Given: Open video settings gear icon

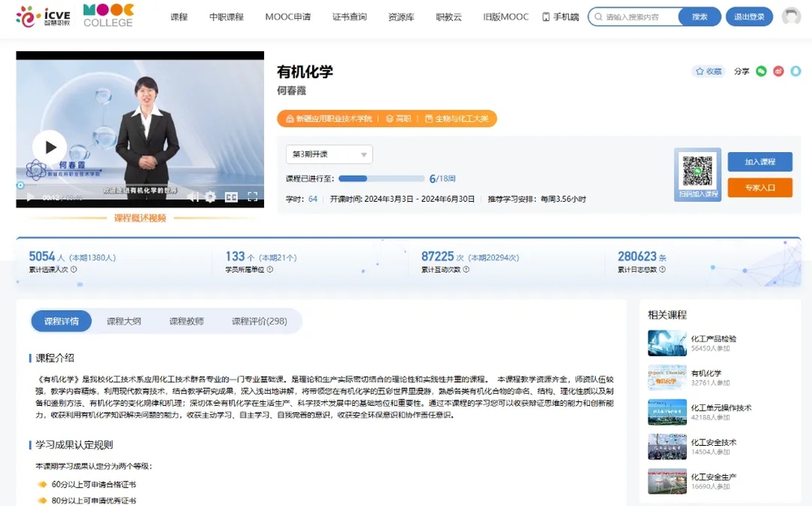Looking at the screenshot, I should [211, 197].
